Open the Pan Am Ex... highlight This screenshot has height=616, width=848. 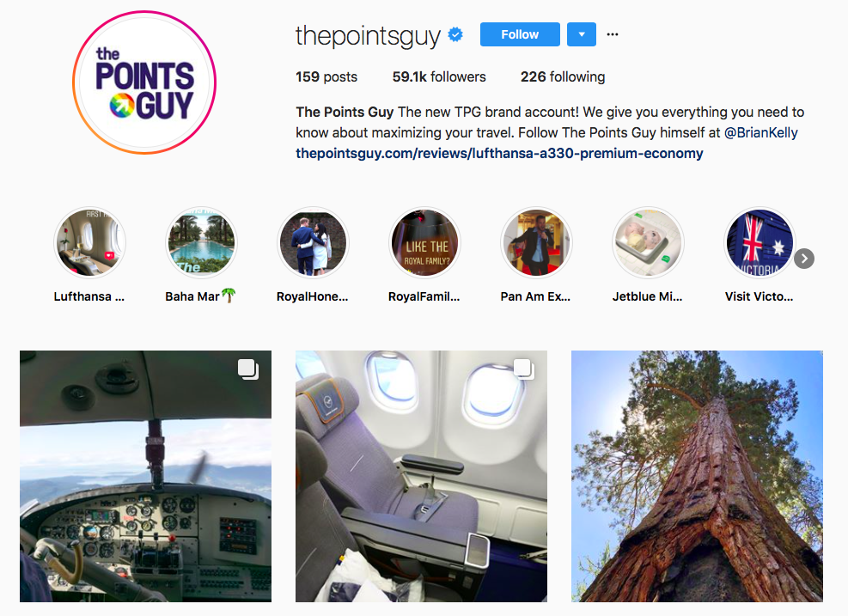[x=536, y=242]
